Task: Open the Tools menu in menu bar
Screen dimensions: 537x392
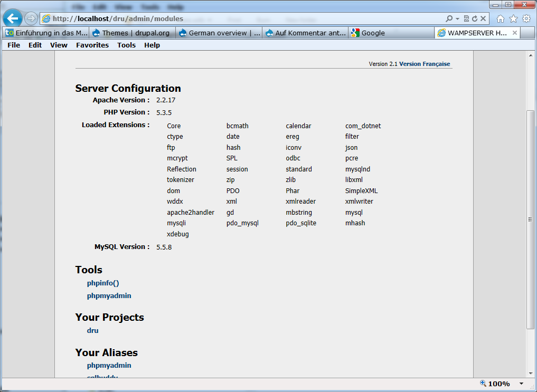Action: 126,45
